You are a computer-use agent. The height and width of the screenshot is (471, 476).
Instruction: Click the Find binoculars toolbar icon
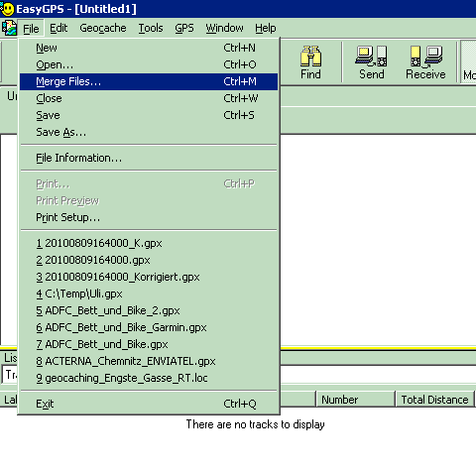(310, 62)
